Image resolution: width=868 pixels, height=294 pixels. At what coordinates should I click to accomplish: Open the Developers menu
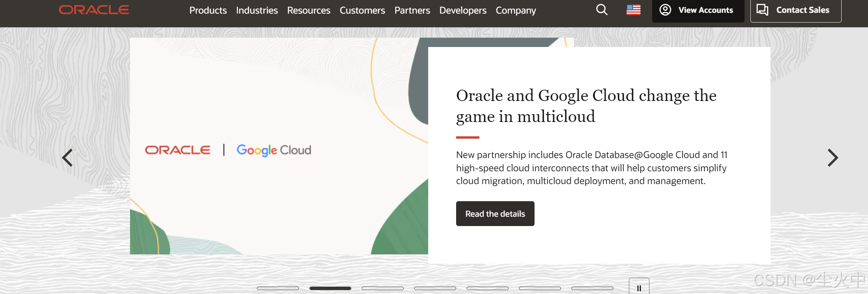(463, 10)
